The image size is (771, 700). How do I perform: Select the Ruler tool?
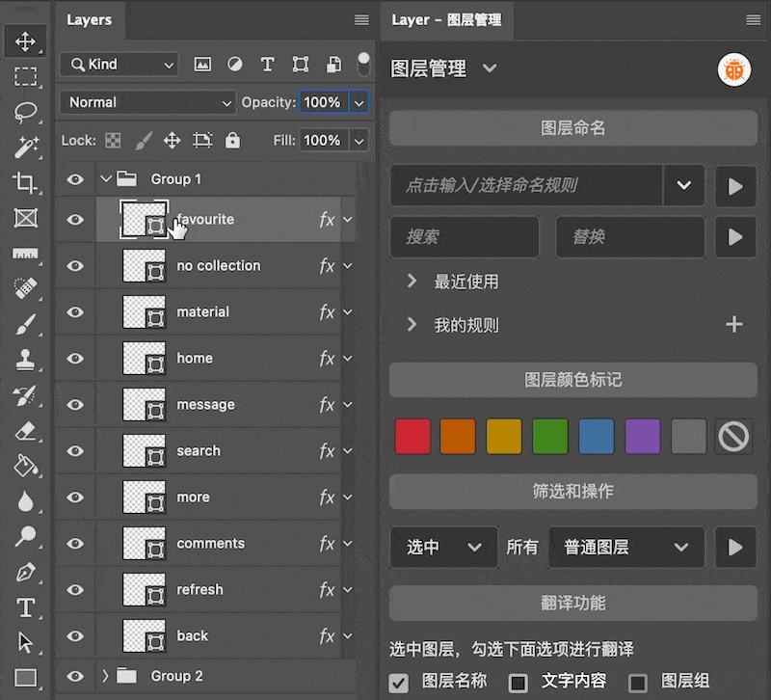point(25,254)
